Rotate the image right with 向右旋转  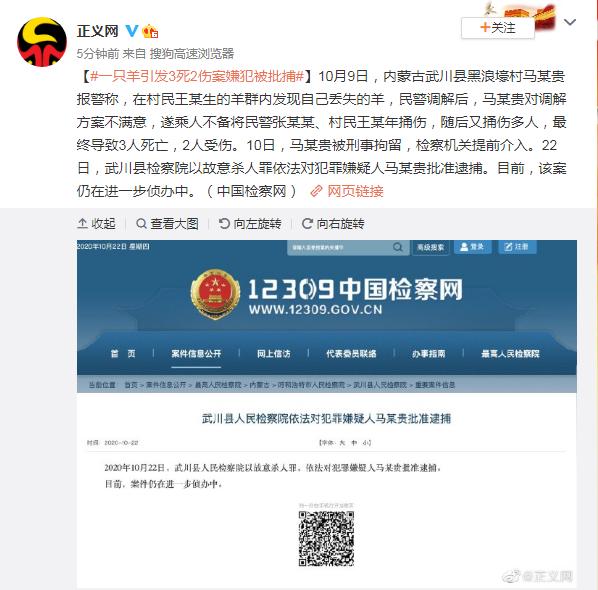tap(333, 223)
